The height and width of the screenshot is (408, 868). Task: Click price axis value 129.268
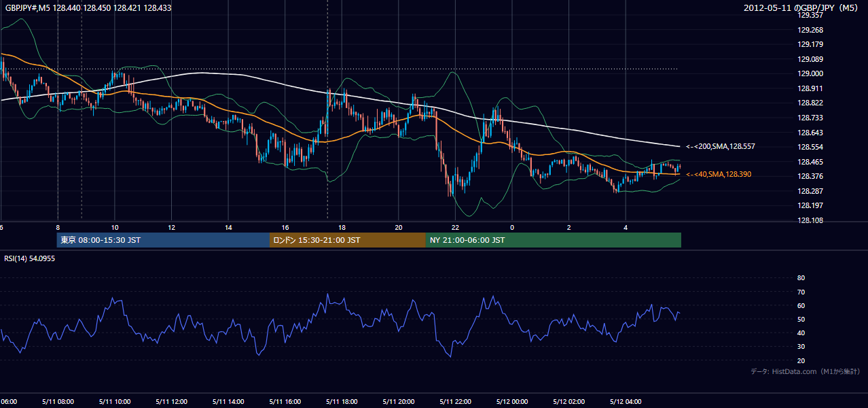810,30
